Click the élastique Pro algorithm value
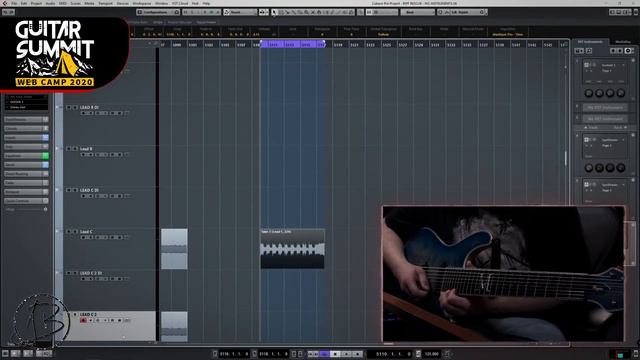The height and width of the screenshot is (360, 640). point(507,35)
